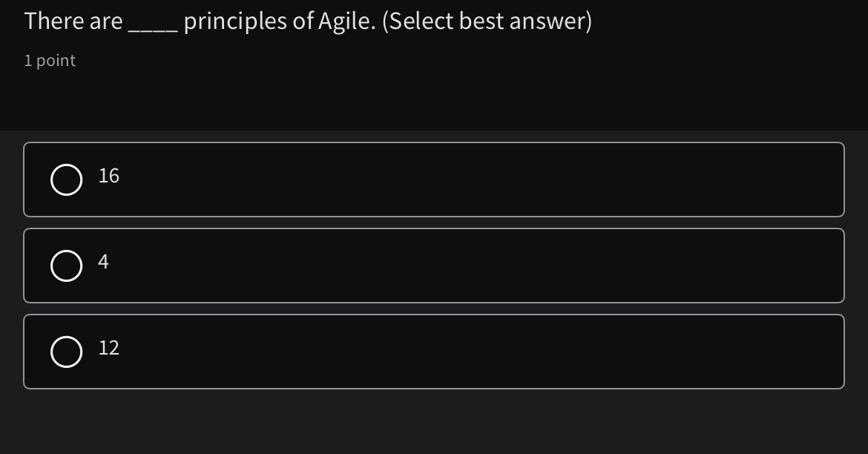Click the "12" answer label text

109,348
